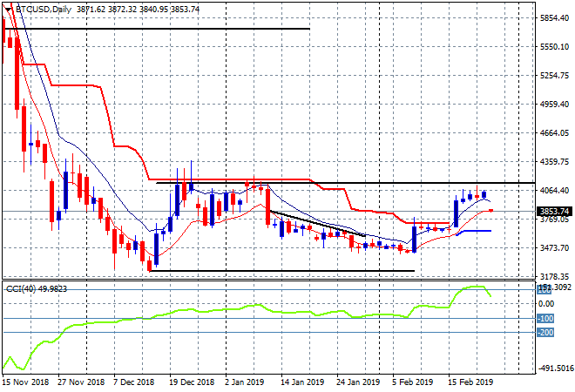Select the top black horizontal resistance line
This screenshot has height=392, width=575.
(158, 29)
